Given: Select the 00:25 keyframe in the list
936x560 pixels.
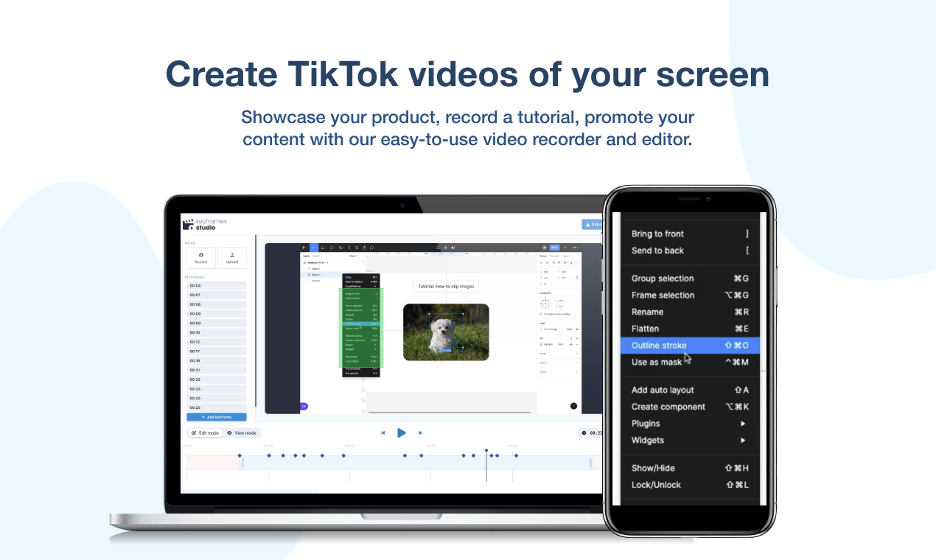Looking at the screenshot, I should tap(216, 407).
